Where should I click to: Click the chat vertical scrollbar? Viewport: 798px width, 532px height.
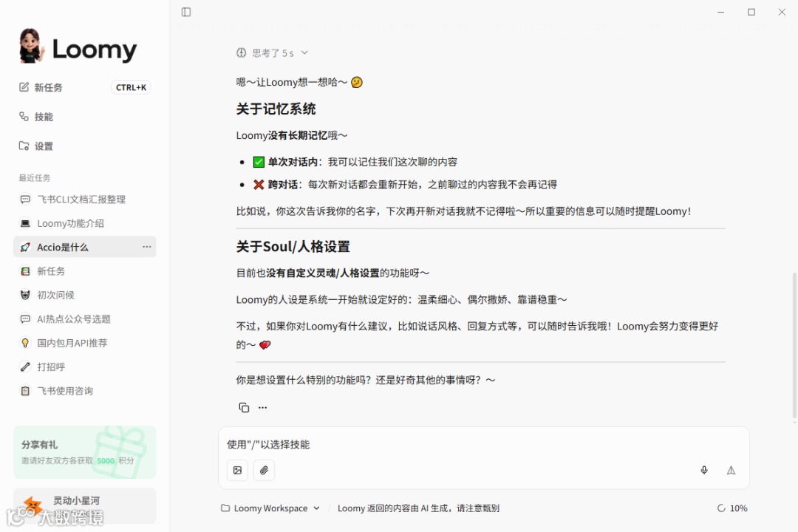pyautogui.click(x=794, y=347)
